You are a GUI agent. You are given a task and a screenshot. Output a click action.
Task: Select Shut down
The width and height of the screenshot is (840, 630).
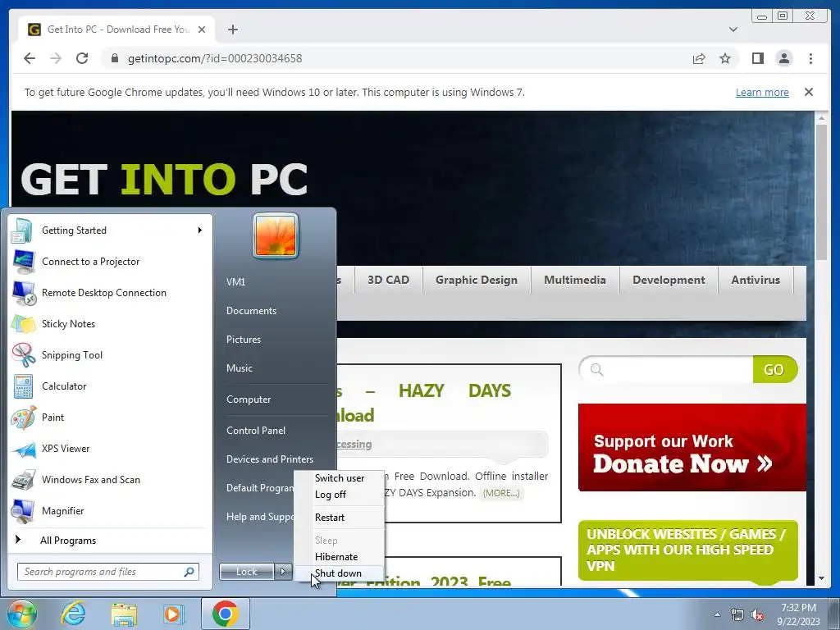pyautogui.click(x=339, y=573)
